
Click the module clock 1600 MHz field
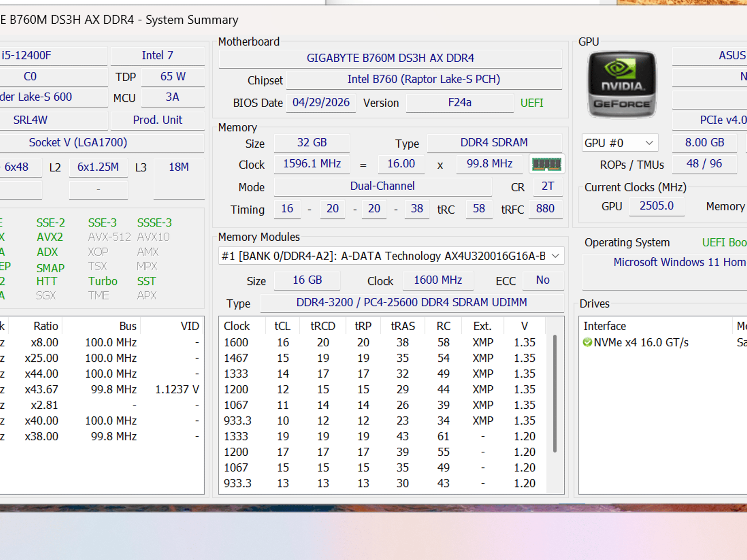(x=438, y=280)
